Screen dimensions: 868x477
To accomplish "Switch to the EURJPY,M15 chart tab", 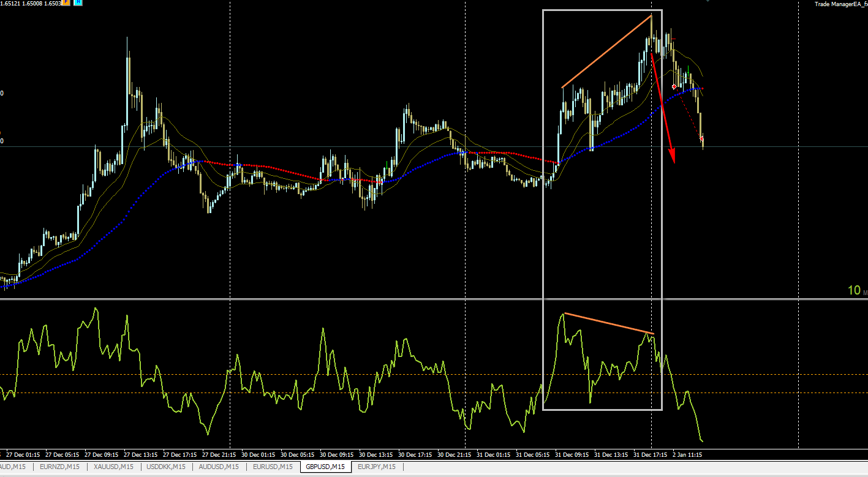I will coord(377,467).
